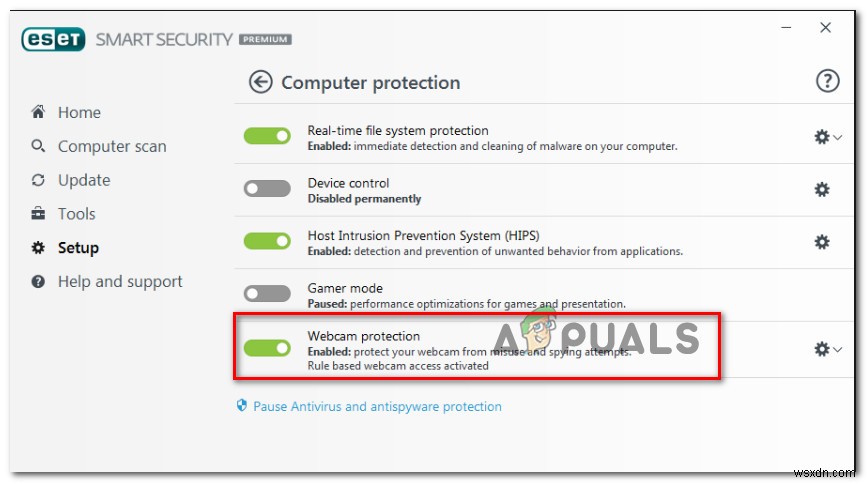
Task: Enable the Device control switch
Action: pyautogui.click(x=267, y=189)
